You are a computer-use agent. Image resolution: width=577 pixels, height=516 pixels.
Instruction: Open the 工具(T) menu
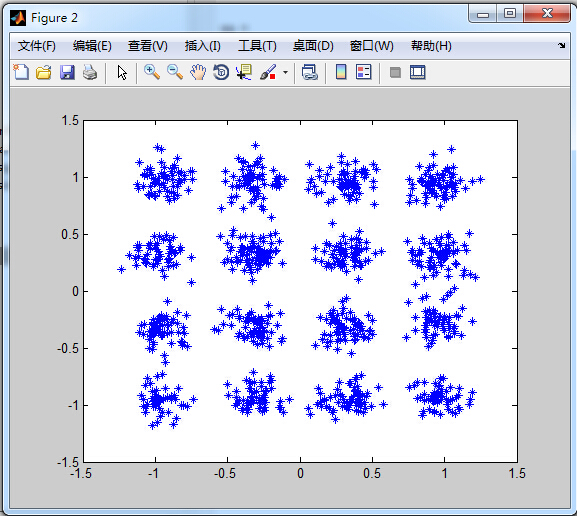click(257, 46)
